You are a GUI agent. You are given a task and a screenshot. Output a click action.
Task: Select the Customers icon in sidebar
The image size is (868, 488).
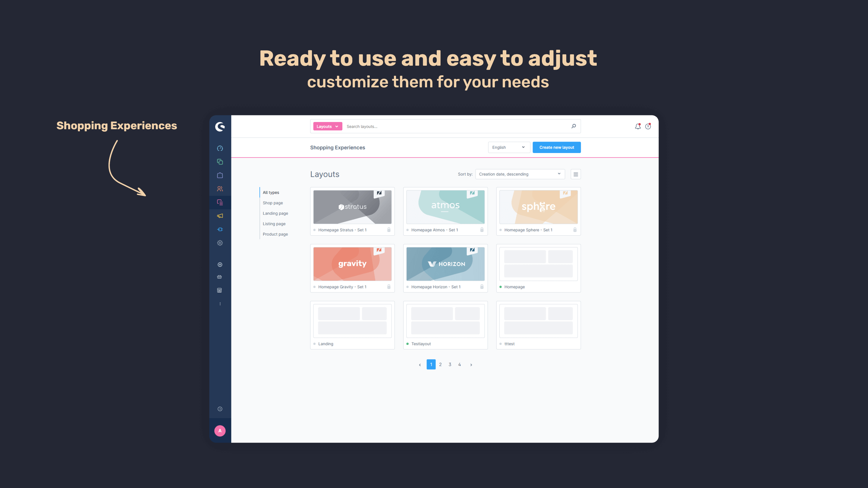[219, 188]
